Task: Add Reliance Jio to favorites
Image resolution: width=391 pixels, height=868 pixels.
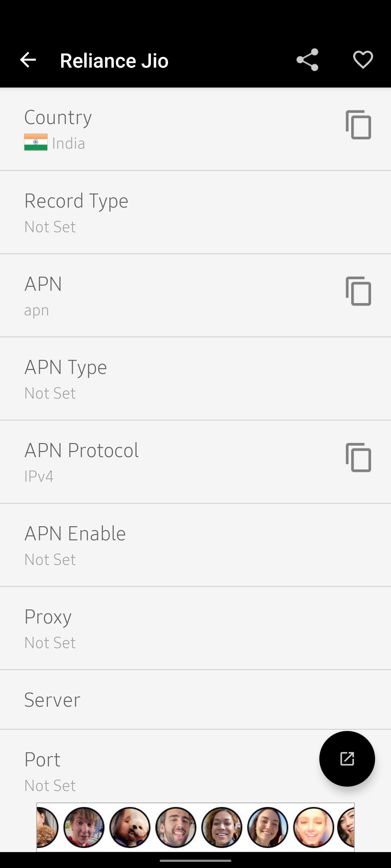Action: (x=363, y=60)
